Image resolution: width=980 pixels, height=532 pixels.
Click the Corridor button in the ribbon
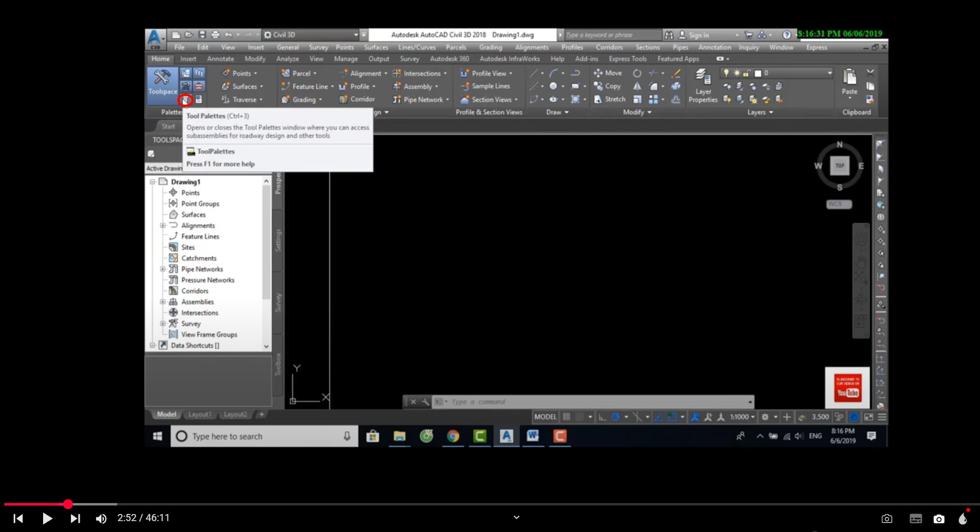pos(357,99)
